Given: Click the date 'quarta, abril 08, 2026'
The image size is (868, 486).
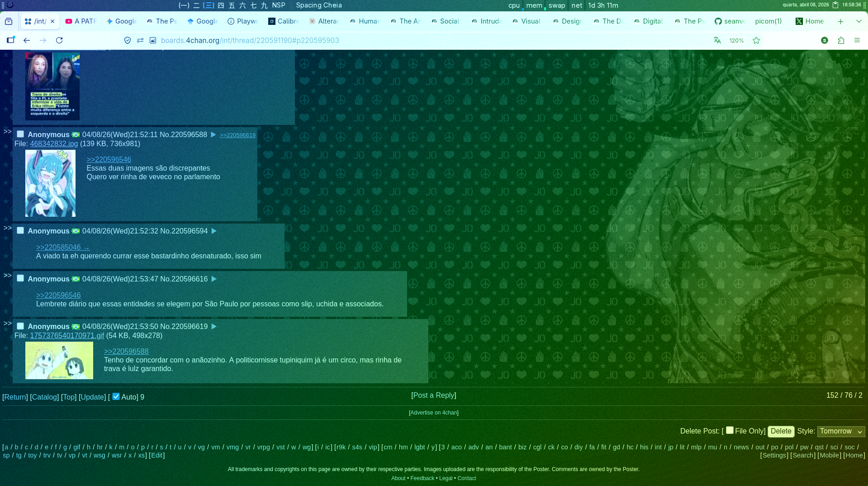Looking at the screenshot, I should point(806,5).
